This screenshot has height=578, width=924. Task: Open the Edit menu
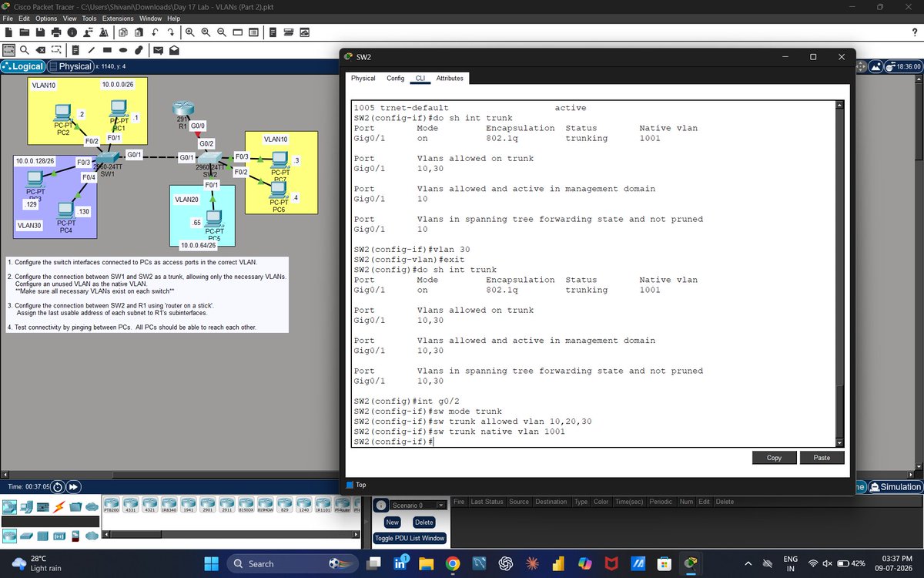tap(25, 18)
